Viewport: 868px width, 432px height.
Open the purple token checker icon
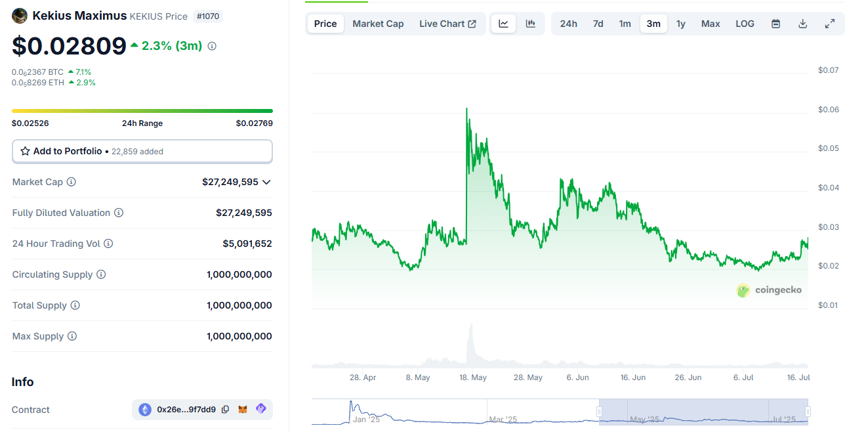click(x=260, y=409)
